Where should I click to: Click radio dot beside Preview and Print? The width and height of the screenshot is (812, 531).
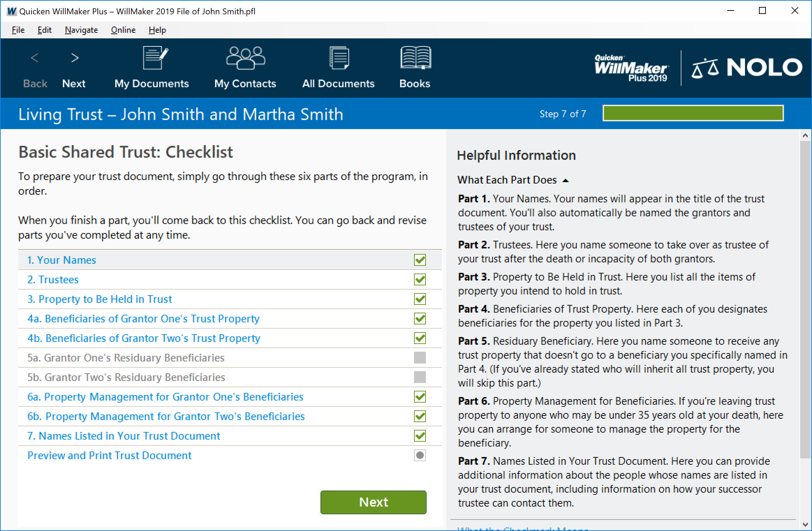point(420,455)
